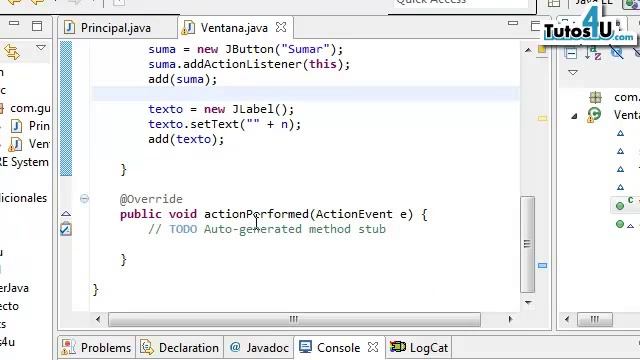Image resolution: width=640 pixels, height=360 pixels.
Task: Click the line suma.addActionListener(this)
Action: pos(249,64)
